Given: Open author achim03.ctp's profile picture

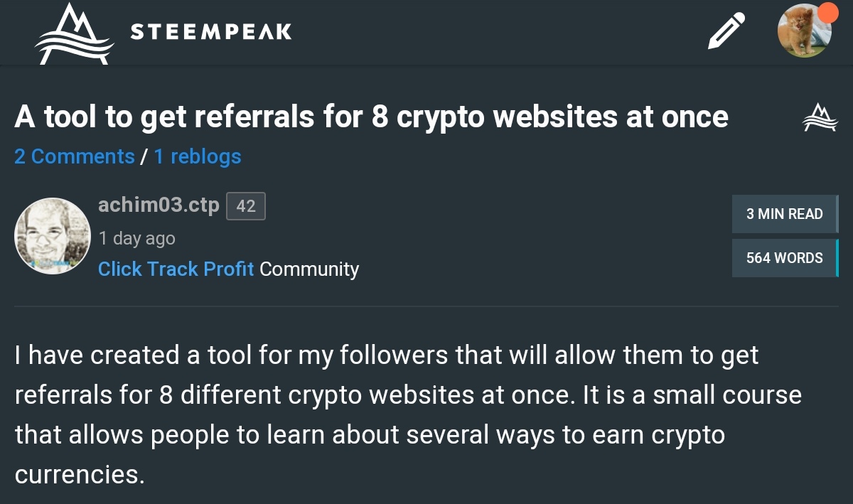Looking at the screenshot, I should [x=53, y=236].
